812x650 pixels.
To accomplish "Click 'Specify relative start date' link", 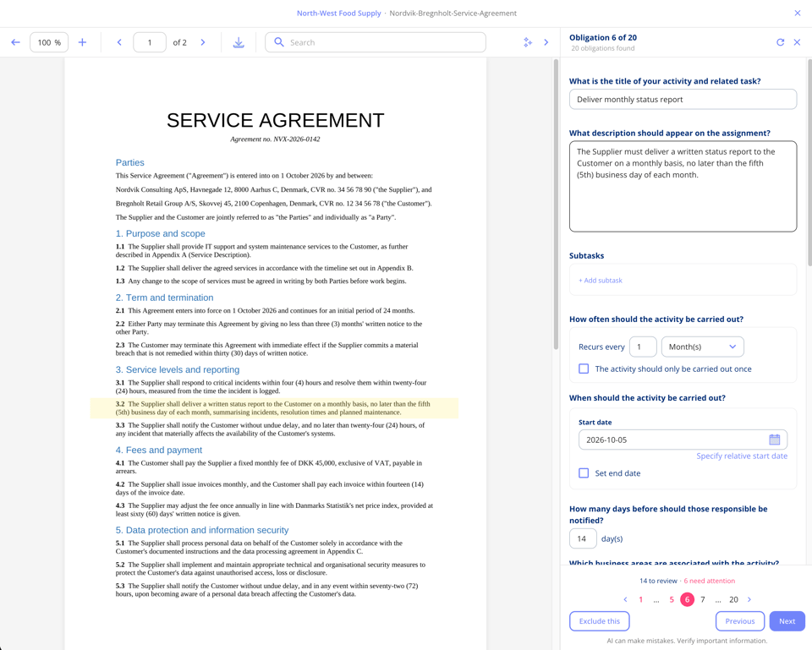I will (742, 456).
